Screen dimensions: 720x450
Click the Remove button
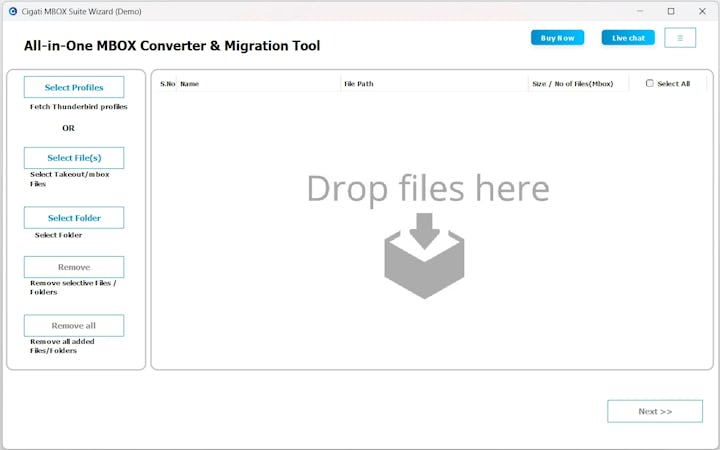(74, 267)
